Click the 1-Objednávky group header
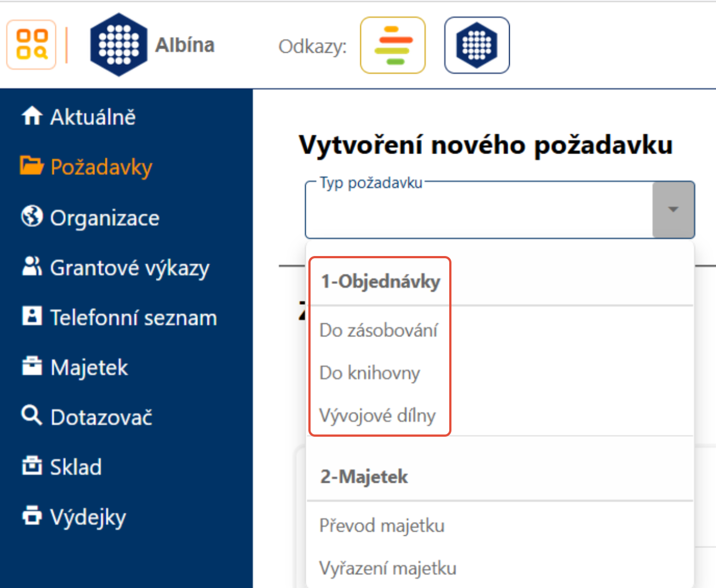The image size is (716, 588). pos(380,281)
